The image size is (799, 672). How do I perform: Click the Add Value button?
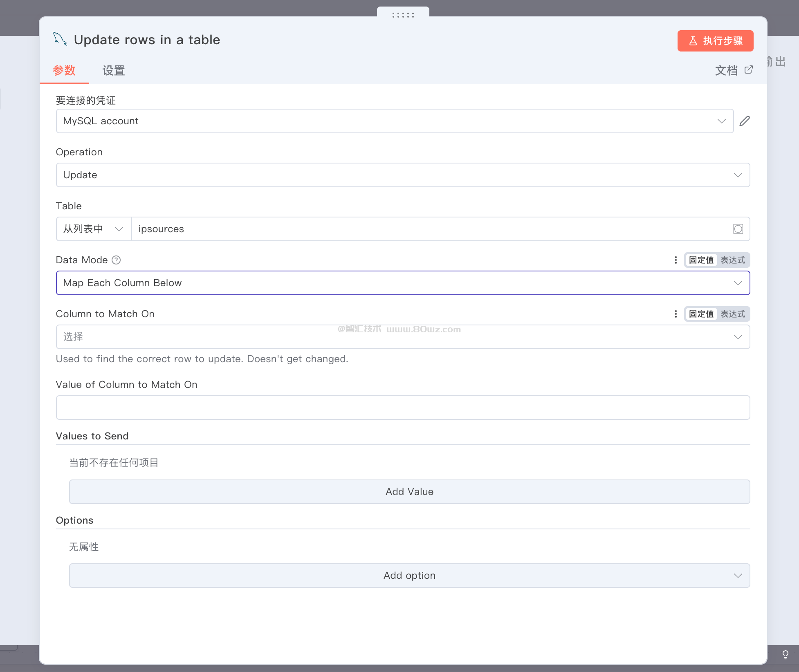pyautogui.click(x=409, y=492)
